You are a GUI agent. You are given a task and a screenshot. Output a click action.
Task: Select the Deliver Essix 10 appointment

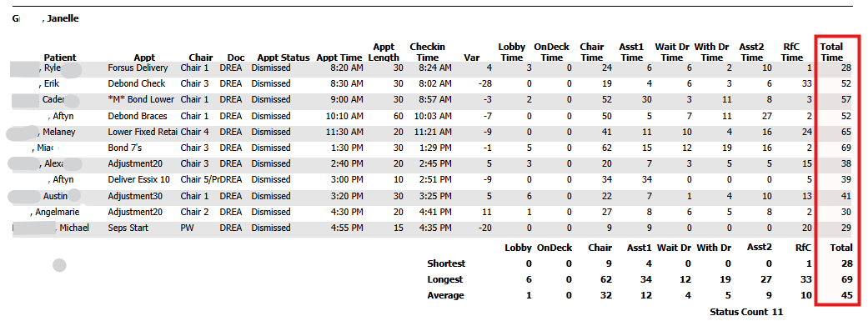click(139, 180)
